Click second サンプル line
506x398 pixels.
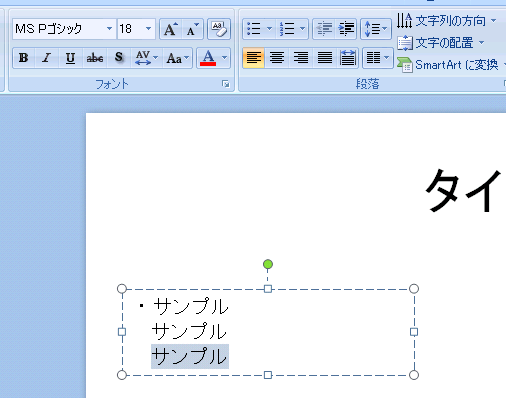189,331
